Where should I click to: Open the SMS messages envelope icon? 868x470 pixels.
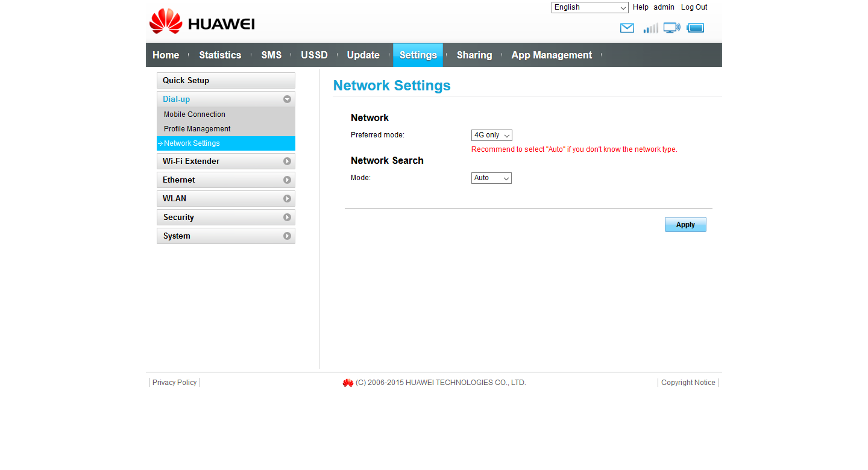tap(627, 28)
